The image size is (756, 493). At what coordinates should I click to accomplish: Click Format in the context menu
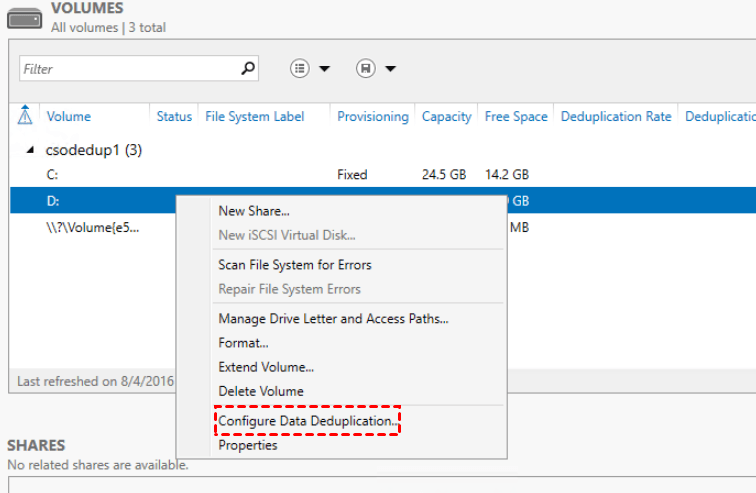(243, 343)
